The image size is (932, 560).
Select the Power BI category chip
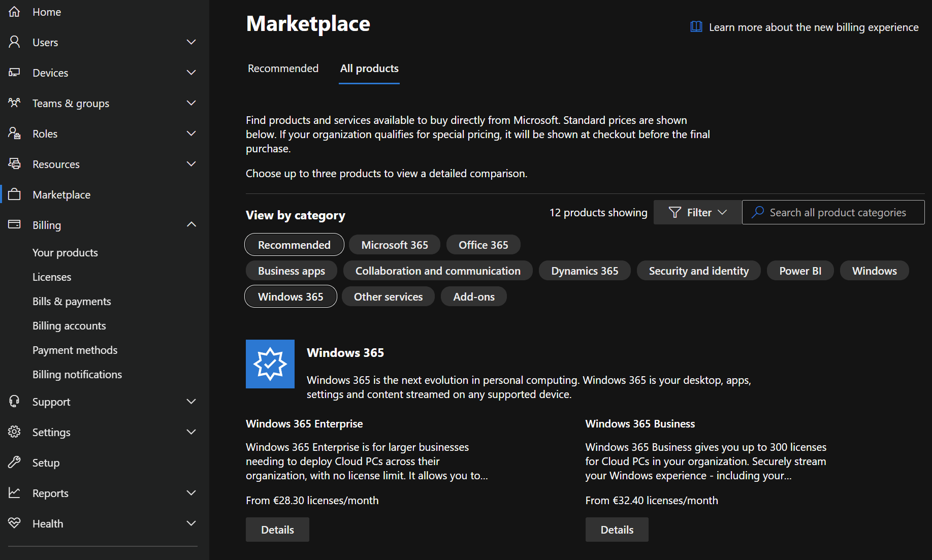pyautogui.click(x=800, y=271)
